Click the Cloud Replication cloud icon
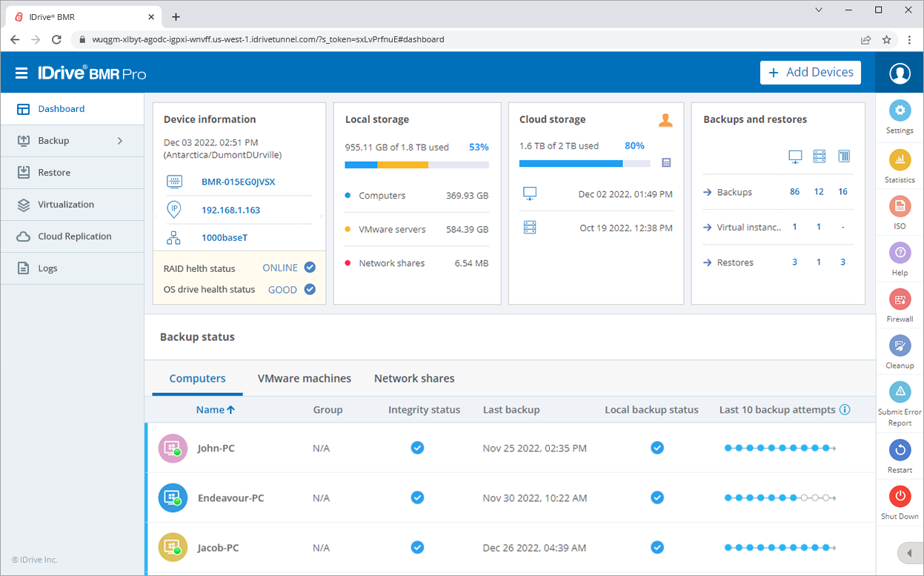924x576 pixels. 23,236
